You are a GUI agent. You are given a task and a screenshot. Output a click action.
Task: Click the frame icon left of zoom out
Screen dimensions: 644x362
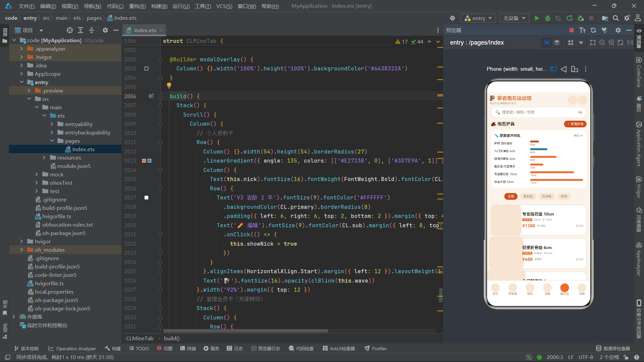[593, 43]
